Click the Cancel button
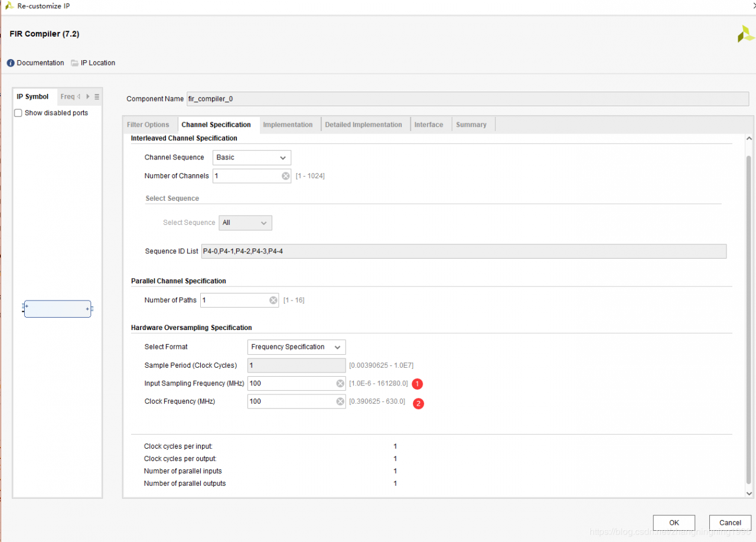Viewport: 756px width, 542px height. 730,523
